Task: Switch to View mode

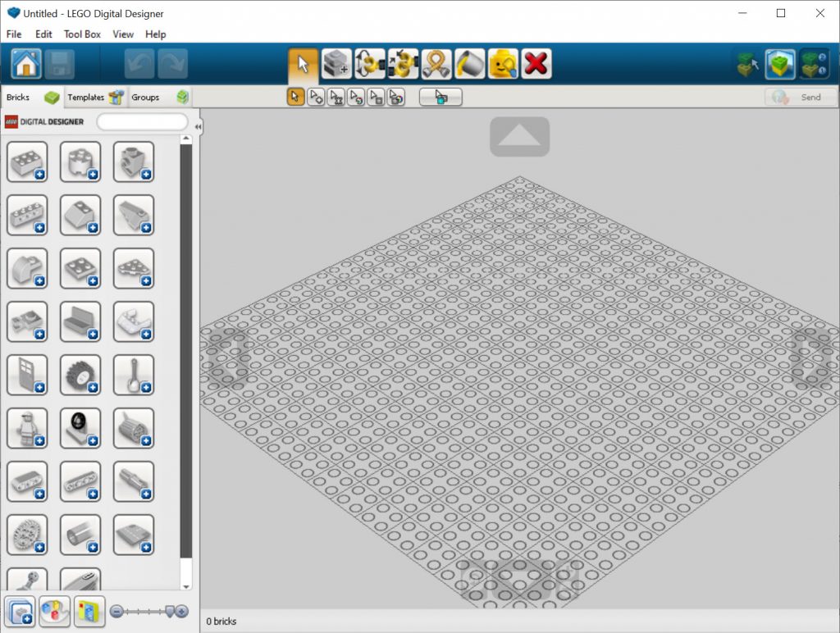Action: pos(780,64)
